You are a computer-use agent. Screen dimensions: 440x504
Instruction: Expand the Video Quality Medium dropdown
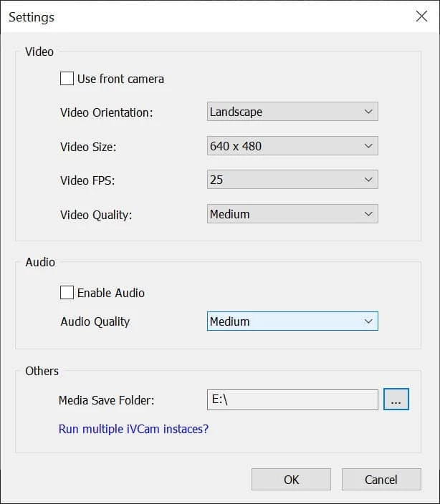[x=292, y=214]
